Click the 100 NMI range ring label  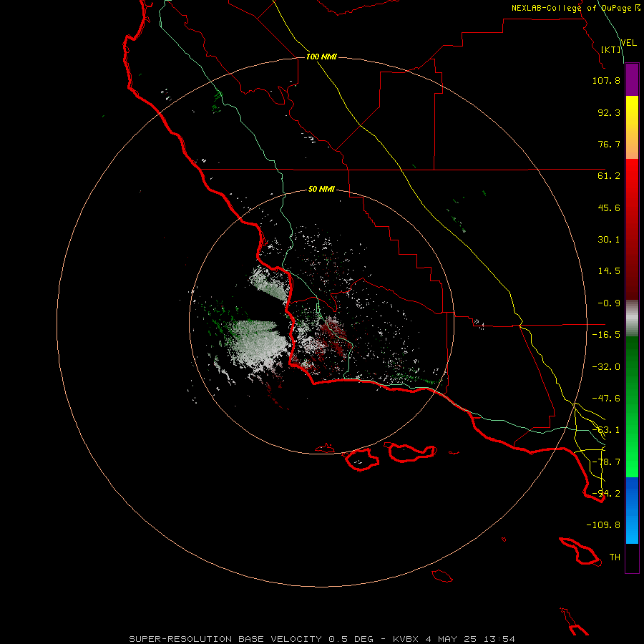point(321,57)
